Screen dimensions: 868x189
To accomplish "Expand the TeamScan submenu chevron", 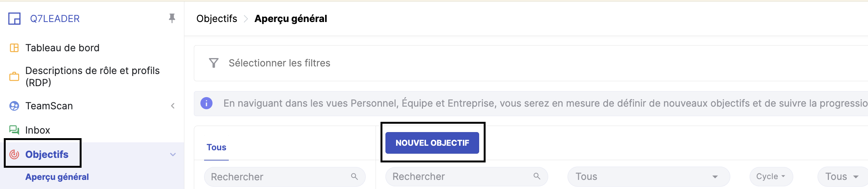I will [173, 106].
